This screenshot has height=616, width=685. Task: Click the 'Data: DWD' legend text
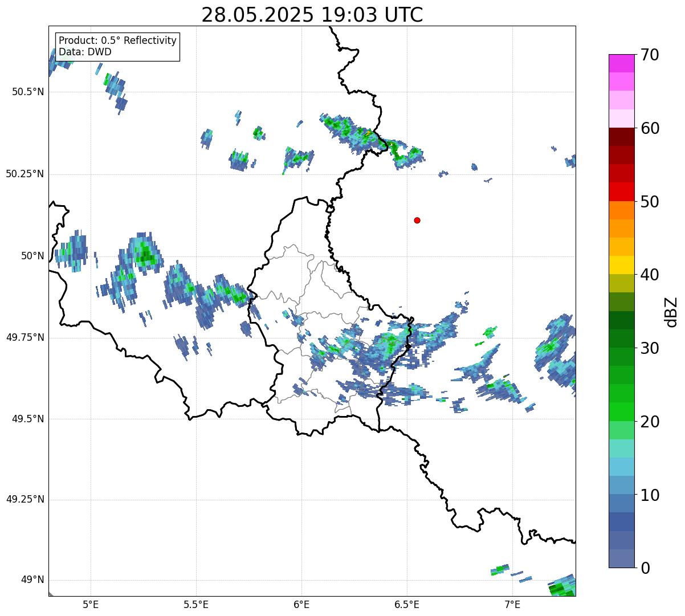tap(85, 52)
